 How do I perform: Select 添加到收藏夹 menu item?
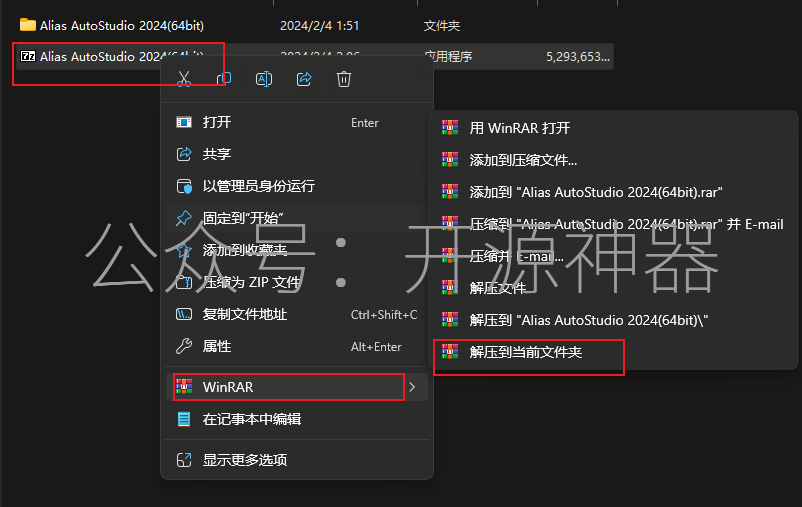(x=297, y=250)
